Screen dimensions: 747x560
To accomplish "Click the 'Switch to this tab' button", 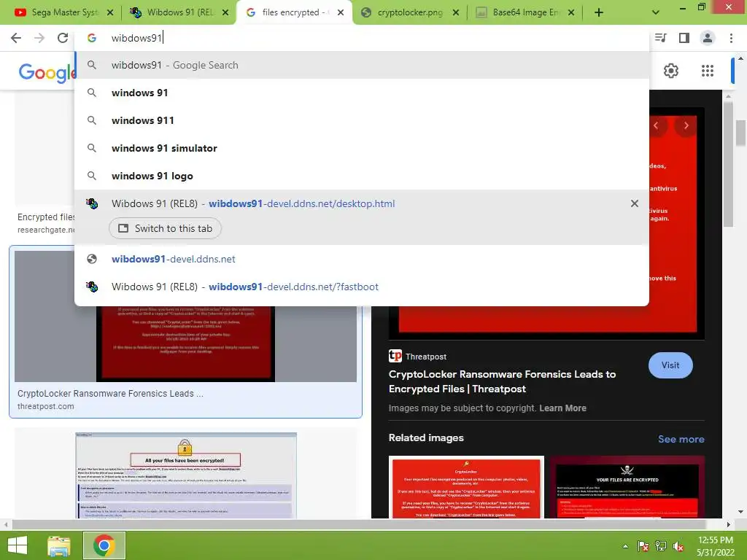I will pyautogui.click(x=165, y=228).
